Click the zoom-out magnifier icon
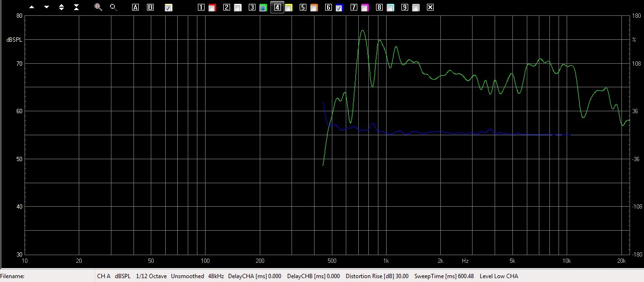The height and width of the screenshot is (282, 644). click(x=113, y=7)
